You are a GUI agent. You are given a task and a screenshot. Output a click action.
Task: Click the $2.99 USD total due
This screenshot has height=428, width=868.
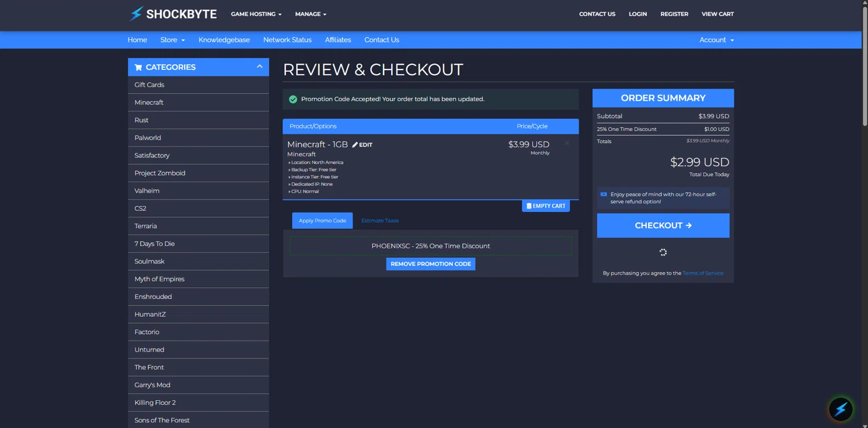tap(700, 162)
